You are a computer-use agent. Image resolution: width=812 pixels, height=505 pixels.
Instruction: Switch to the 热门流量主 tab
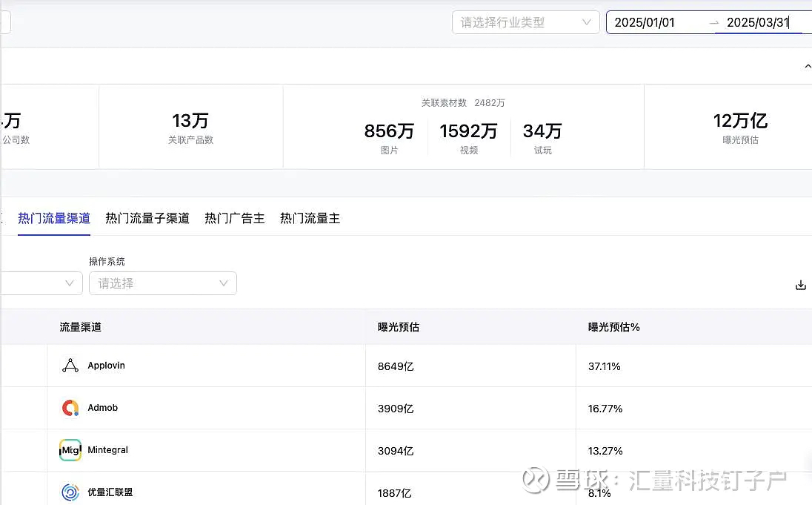tap(310, 218)
